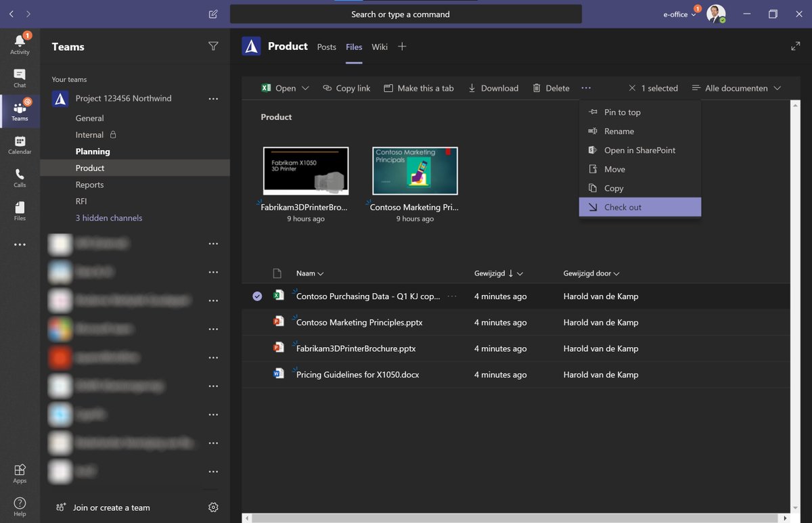The image size is (812, 523).
Task: Open the Gewijzigd door column dropdown
Action: [x=591, y=273]
